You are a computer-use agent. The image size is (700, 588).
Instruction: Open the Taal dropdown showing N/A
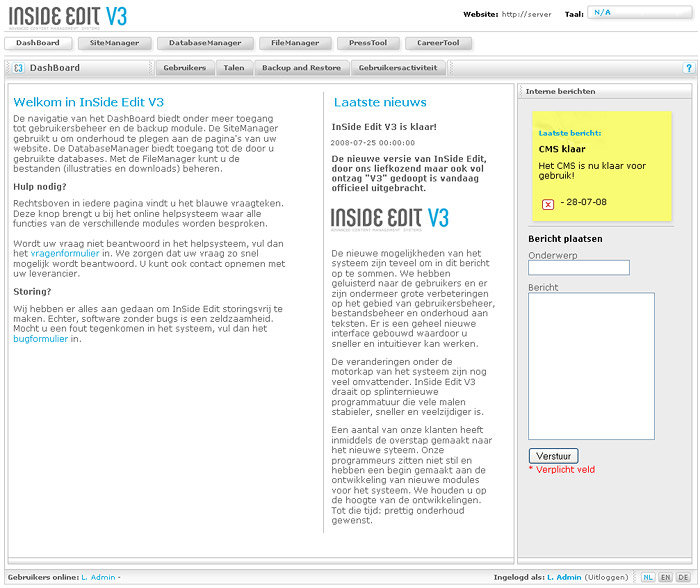pyautogui.click(x=638, y=13)
